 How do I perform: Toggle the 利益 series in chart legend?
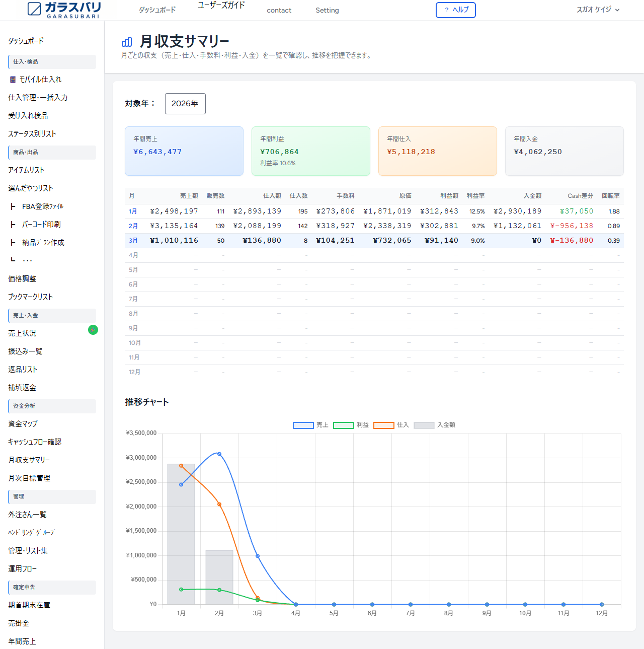(x=351, y=425)
